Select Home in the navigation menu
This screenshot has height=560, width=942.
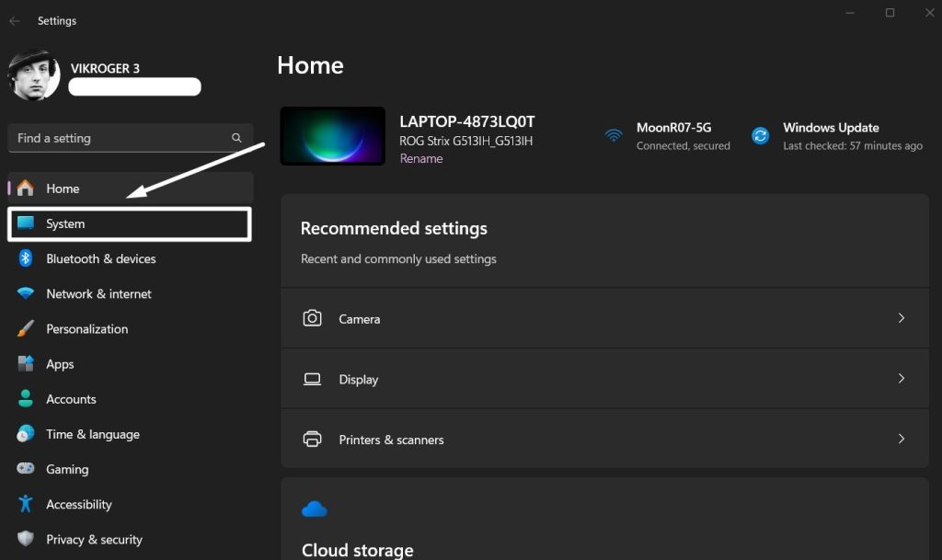(x=63, y=189)
